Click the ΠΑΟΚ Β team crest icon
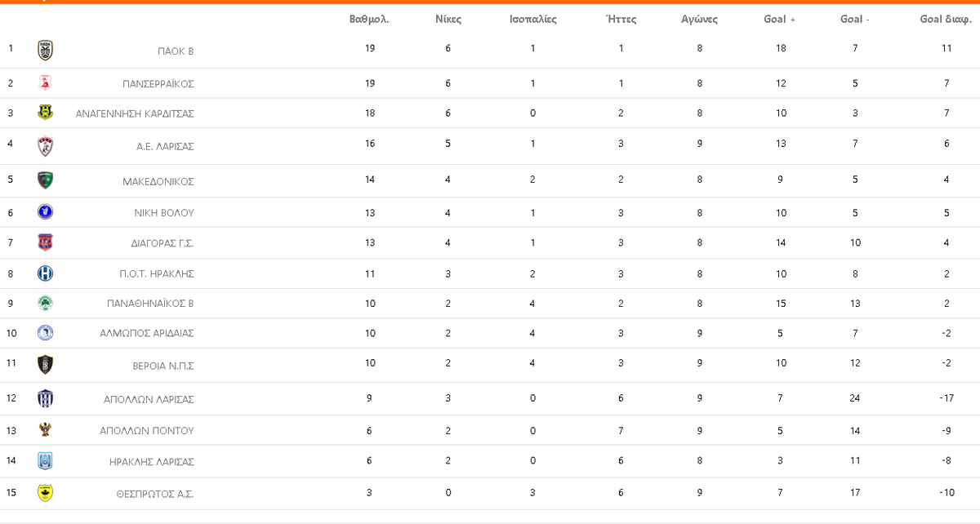The height and width of the screenshot is (524, 980). [x=46, y=51]
